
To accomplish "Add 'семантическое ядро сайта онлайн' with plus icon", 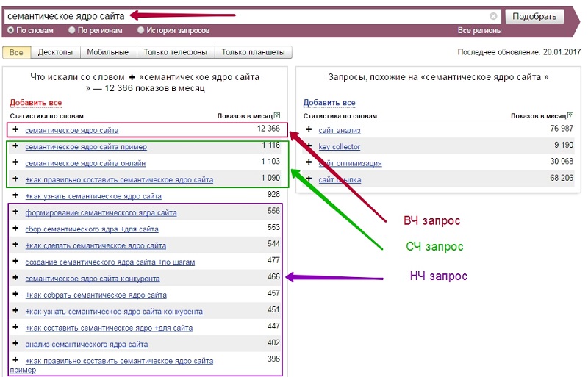I will click(x=15, y=162).
